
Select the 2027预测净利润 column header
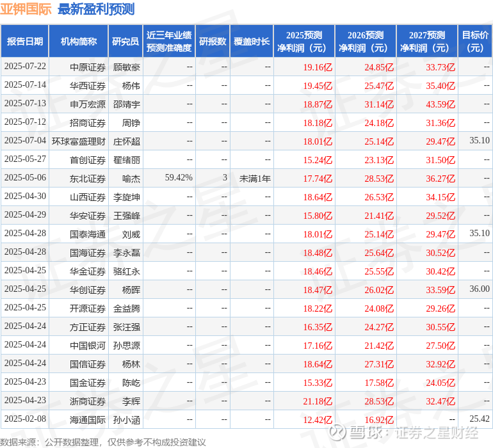(x=427, y=41)
